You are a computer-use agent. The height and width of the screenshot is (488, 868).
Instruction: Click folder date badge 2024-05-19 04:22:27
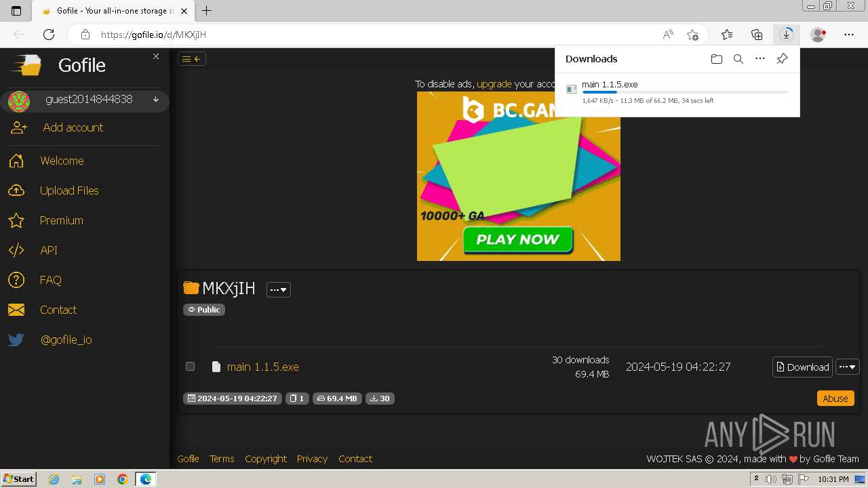232,399
